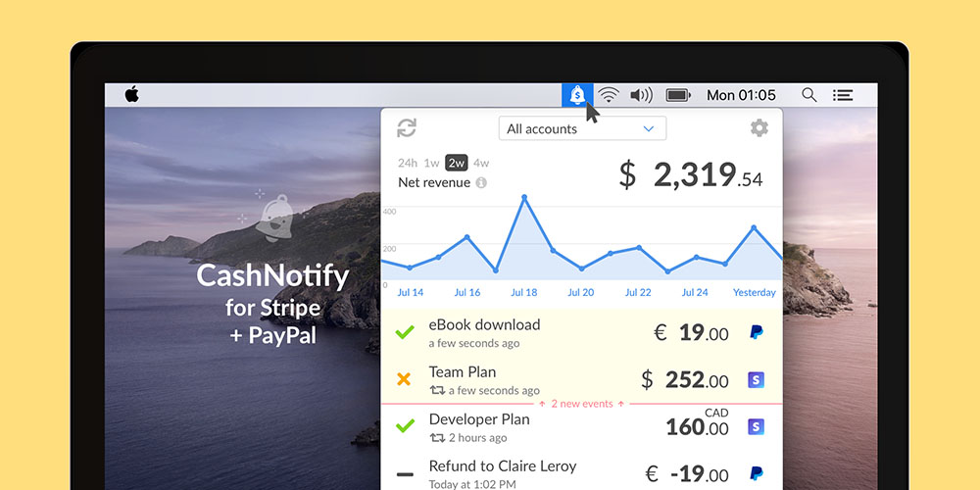
Task: Open the volume control in menu bar
Action: pyautogui.click(x=641, y=95)
